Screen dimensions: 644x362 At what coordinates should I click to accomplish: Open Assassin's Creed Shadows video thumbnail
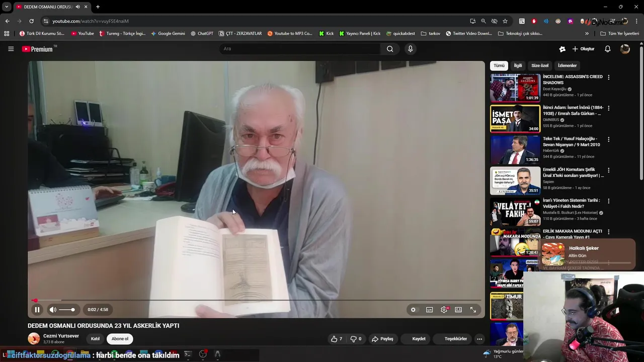(515, 88)
